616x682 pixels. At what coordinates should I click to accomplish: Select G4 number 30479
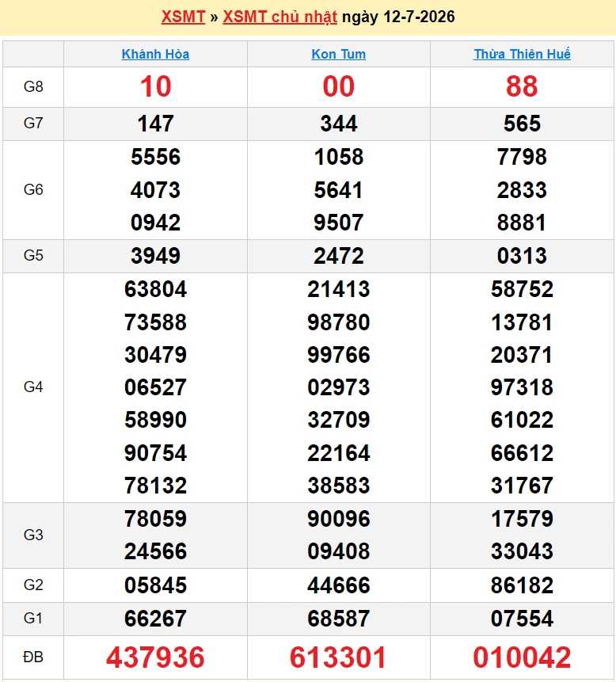tap(156, 355)
